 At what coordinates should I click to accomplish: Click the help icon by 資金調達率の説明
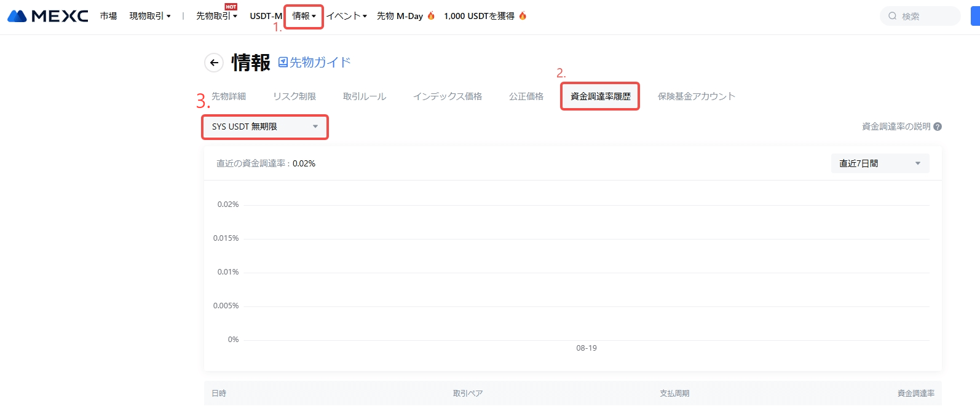(x=938, y=127)
